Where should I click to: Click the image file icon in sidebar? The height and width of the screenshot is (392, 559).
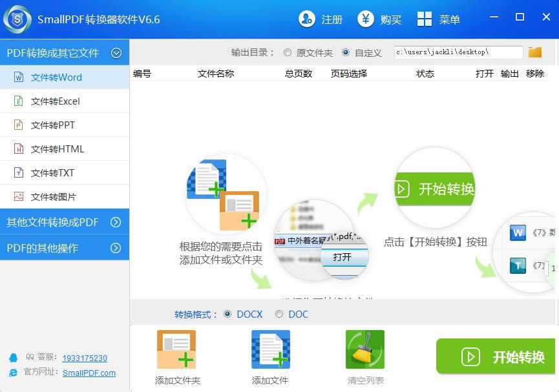(19, 196)
